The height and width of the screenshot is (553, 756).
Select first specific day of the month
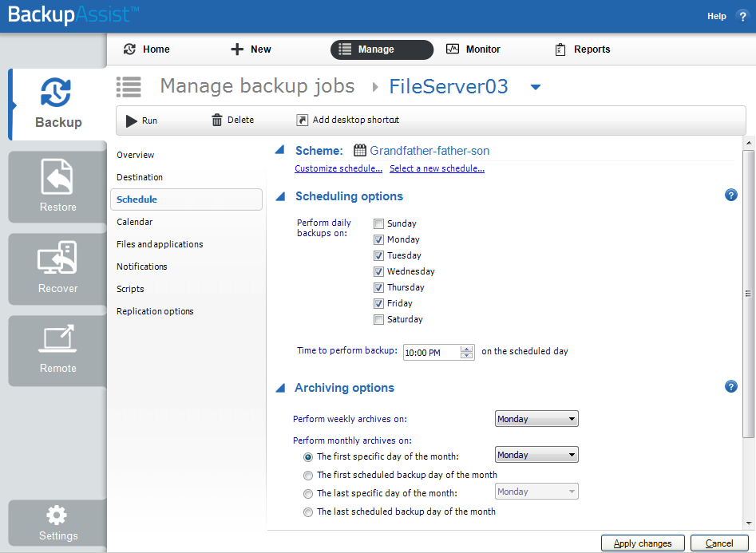coord(307,456)
